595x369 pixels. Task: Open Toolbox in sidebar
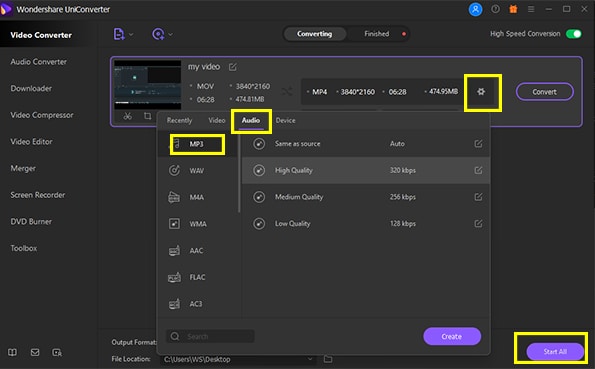coord(24,248)
